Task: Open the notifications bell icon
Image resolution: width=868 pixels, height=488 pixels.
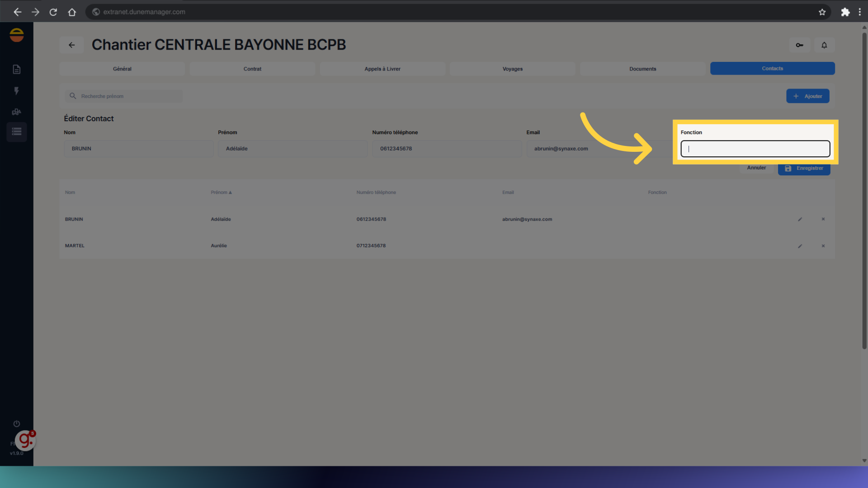Action: pos(824,45)
